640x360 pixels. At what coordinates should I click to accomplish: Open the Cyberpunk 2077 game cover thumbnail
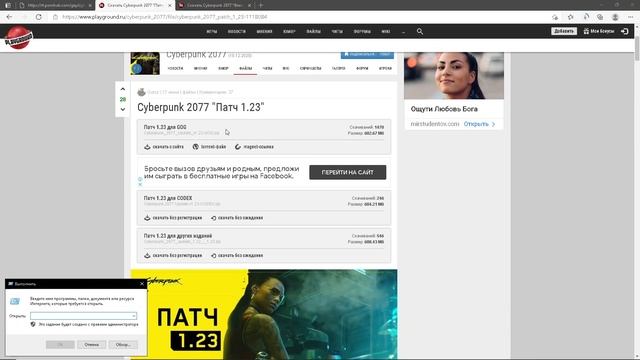pos(145,63)
